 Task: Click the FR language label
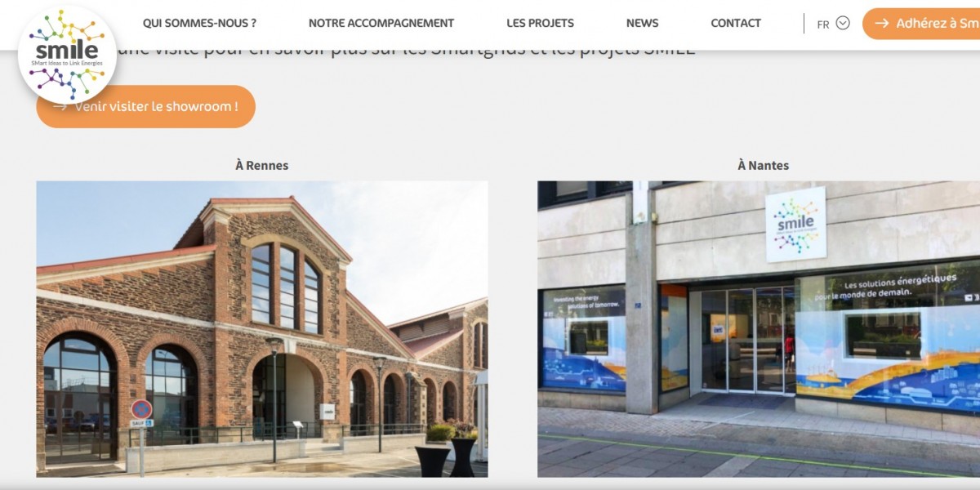[x=823, y=24]
